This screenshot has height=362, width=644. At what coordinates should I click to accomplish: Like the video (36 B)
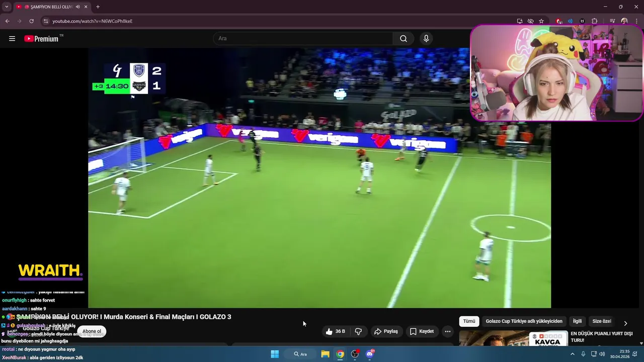click(335, 331)
